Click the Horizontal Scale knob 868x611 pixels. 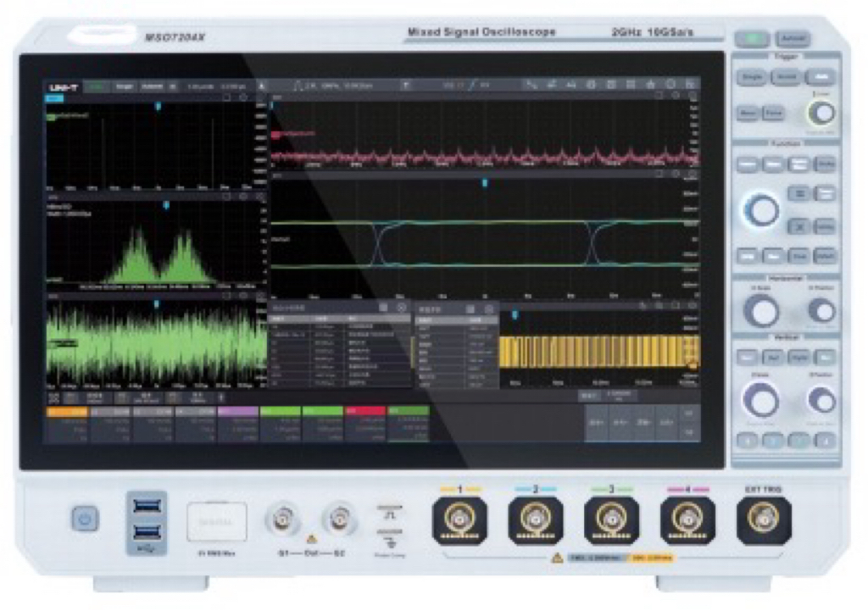click(x=760, y=312)
